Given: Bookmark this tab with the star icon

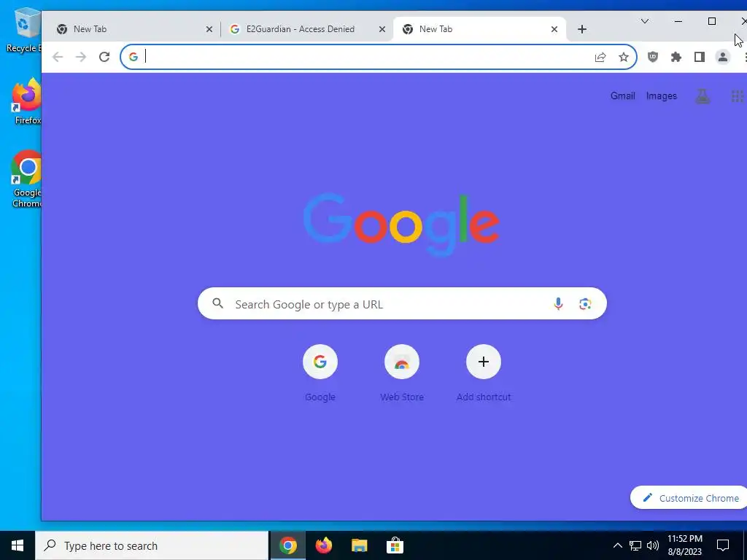Looking at the screenshot, I should click(624, 57).
